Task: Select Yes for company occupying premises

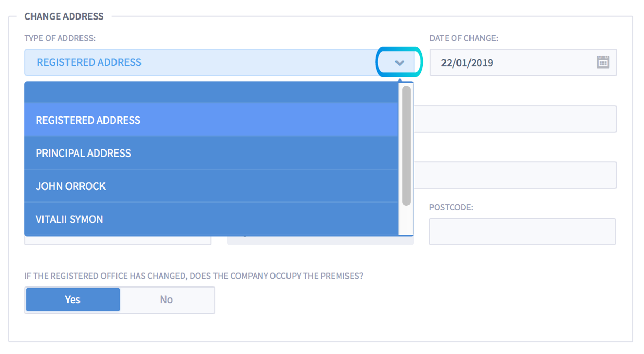Action: pyautogui.click(x=73, y=299)
